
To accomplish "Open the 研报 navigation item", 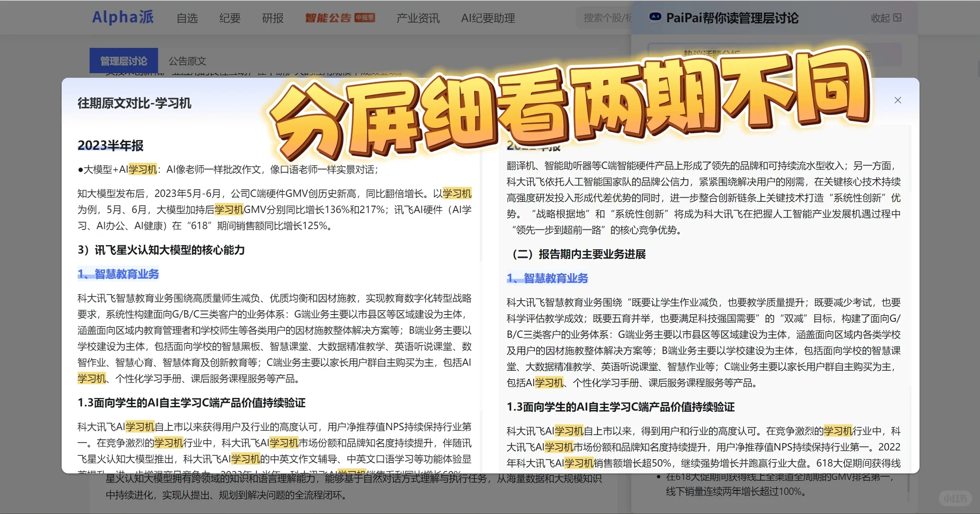I will click(272, 18).
